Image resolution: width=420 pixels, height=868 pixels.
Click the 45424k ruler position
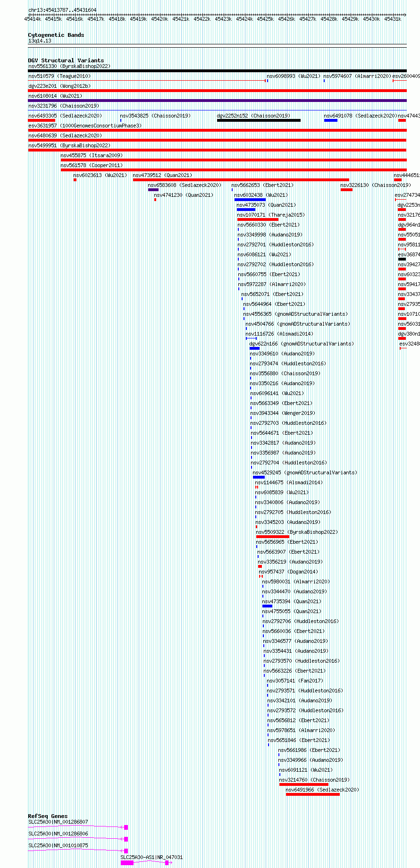click(x=244, y=19)
